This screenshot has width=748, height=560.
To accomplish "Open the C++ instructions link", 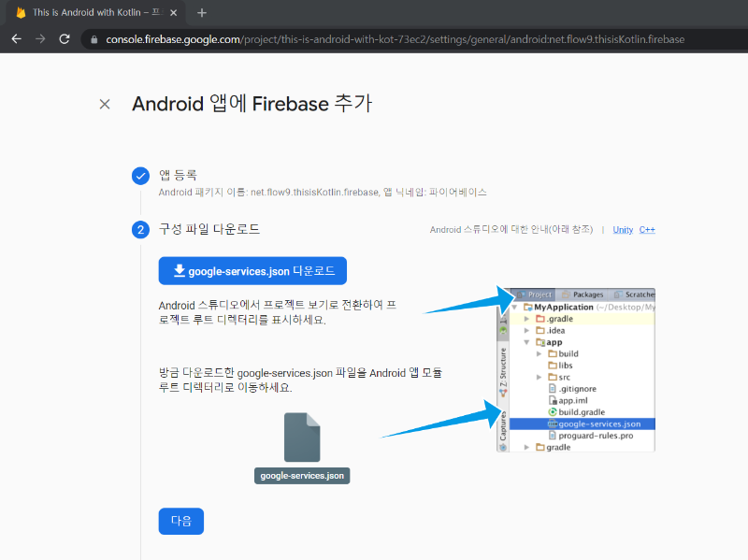I will click(647, 230).
